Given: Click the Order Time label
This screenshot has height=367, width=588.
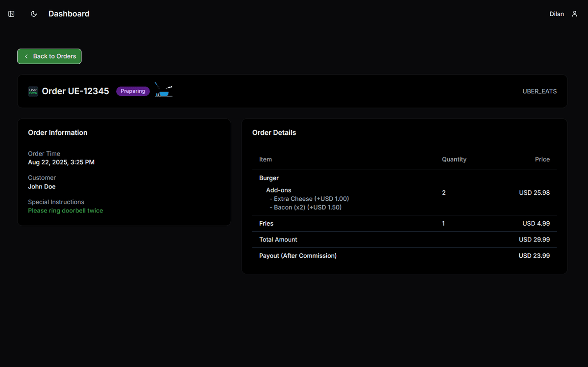Looking at the screenshot, I should coord(44,154).
